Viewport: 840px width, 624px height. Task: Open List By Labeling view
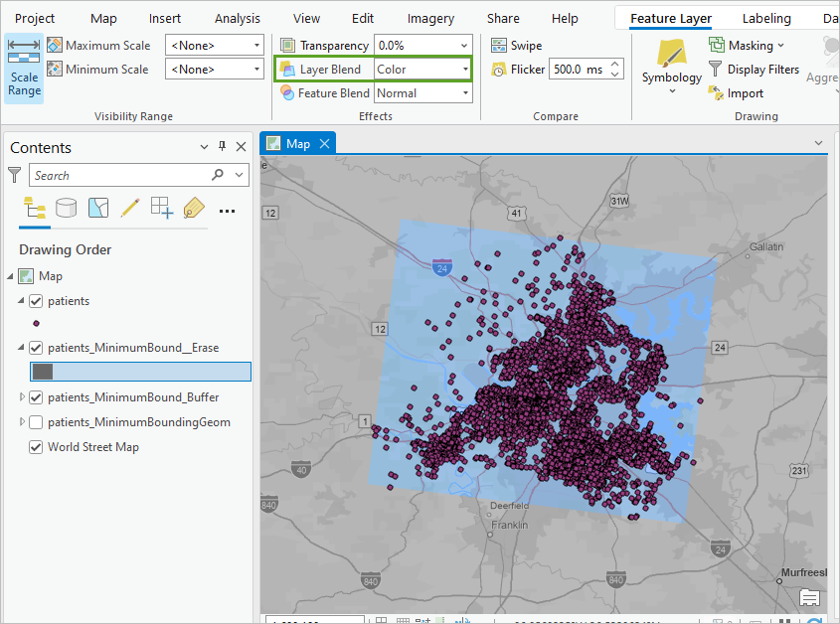click(x=193, y=209)
